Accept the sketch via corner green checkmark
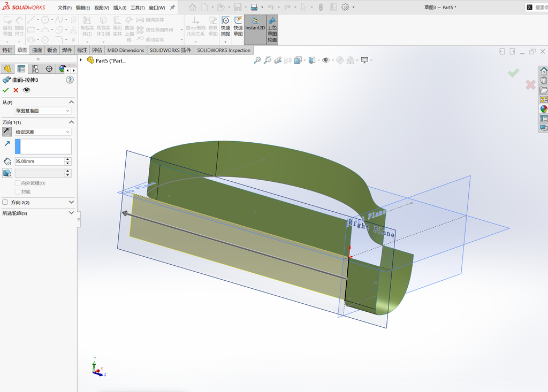The image size is (548, 392). (513, 73)
